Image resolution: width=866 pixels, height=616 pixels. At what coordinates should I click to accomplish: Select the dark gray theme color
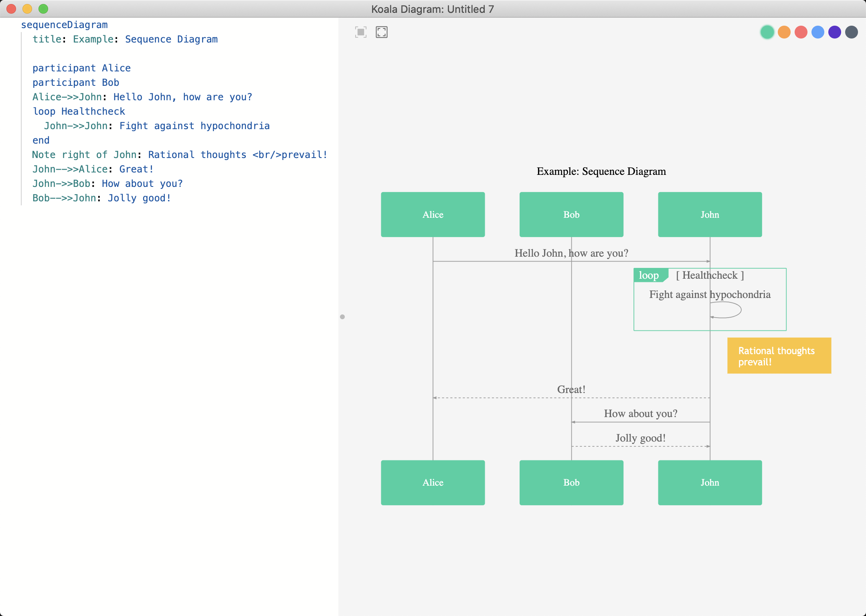click(851, 32)
